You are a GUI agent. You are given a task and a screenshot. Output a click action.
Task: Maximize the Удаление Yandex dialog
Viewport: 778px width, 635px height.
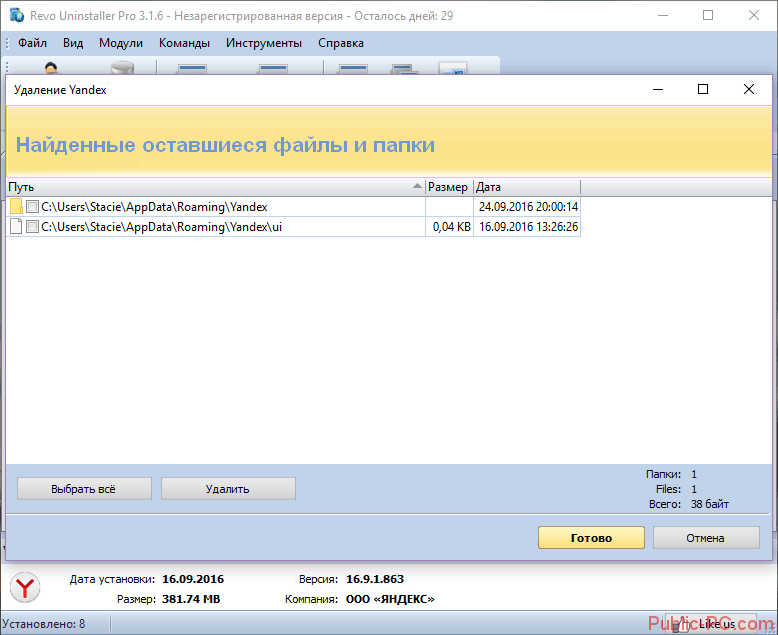pos(703,89)
